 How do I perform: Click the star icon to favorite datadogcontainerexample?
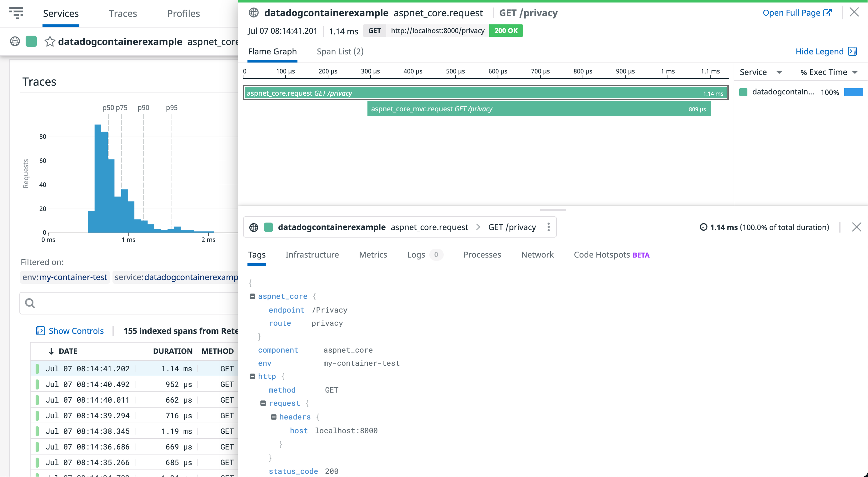50,42
